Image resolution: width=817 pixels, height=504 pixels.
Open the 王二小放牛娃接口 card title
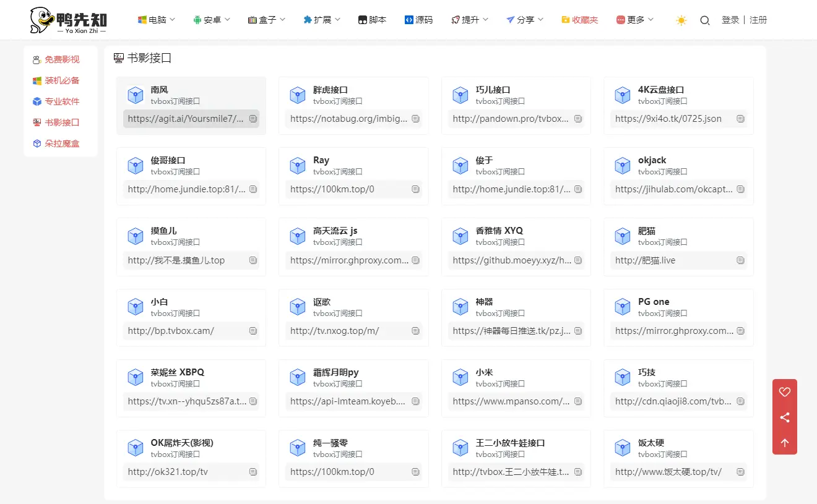[x=511, y=443]
